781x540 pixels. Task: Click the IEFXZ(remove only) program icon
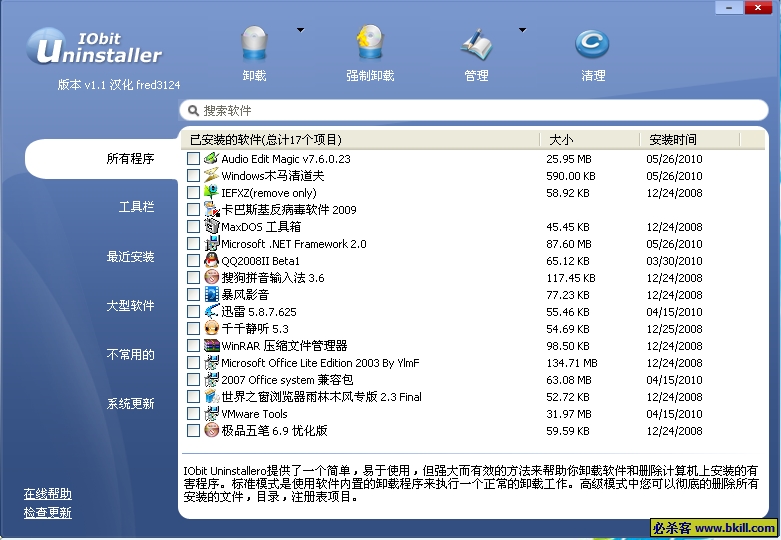pos(212,192)
